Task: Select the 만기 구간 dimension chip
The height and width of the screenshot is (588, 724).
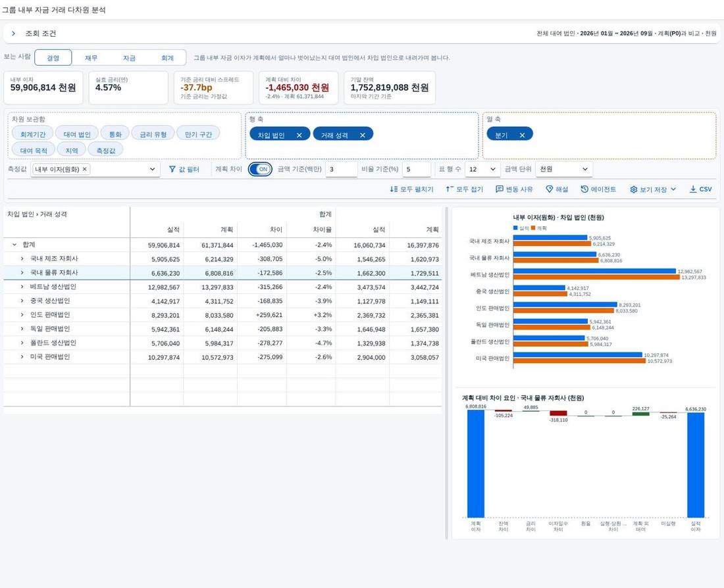Action: (199, 134)
